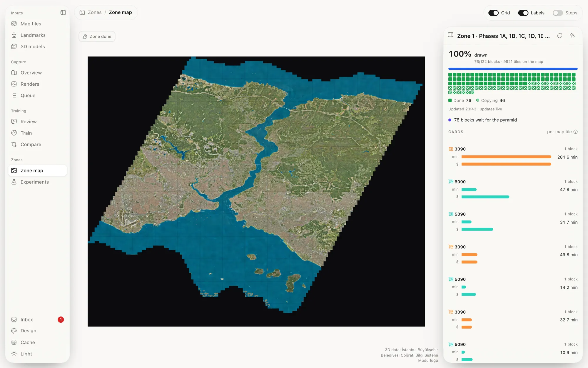Click the 3090 card showing 32.7 min

(513, 320)
